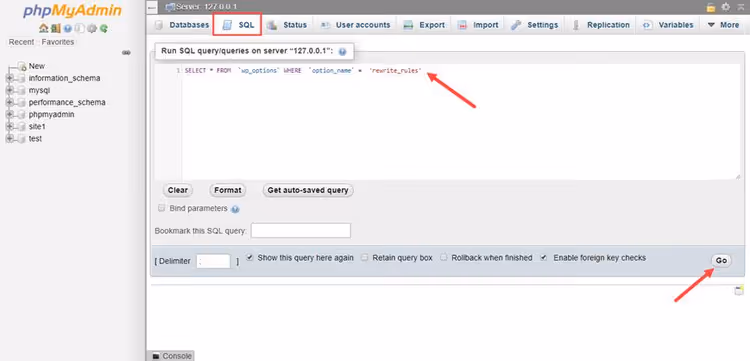Image resolution: width=750 pixels, height=361 pixels.
Task: Run the query with Go button
Action: pos(721,261)
